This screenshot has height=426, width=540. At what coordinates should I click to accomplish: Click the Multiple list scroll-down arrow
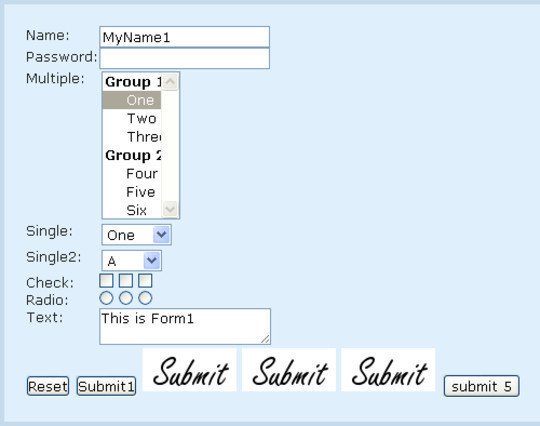coord(170,209)
